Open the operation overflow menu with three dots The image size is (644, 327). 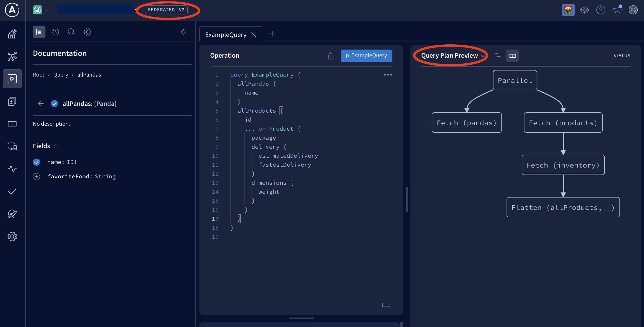pos(388,75)
